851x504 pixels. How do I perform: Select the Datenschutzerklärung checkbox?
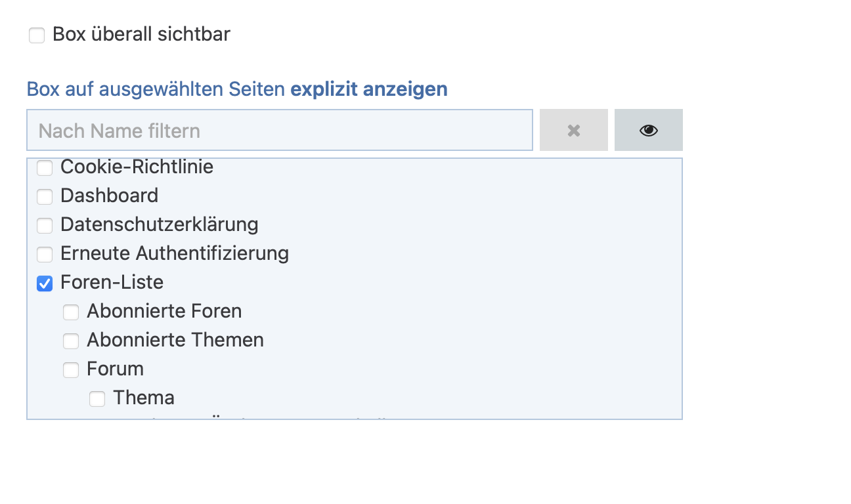(x=45, y=226)
